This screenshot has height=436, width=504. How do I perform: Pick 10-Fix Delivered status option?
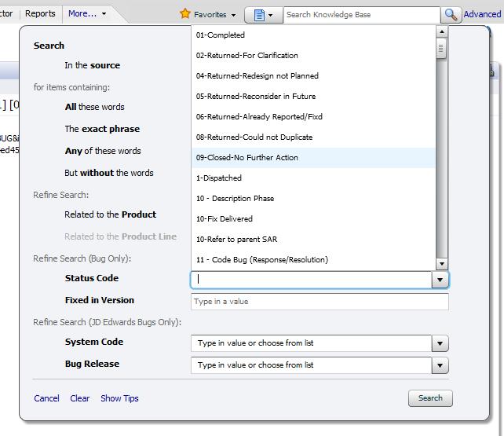[x=225, y=219]
